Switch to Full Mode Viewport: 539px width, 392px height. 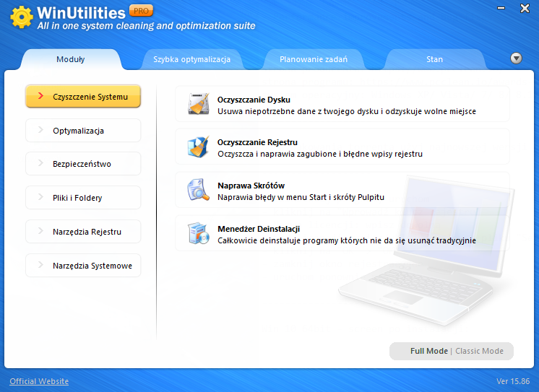[429, 351]
